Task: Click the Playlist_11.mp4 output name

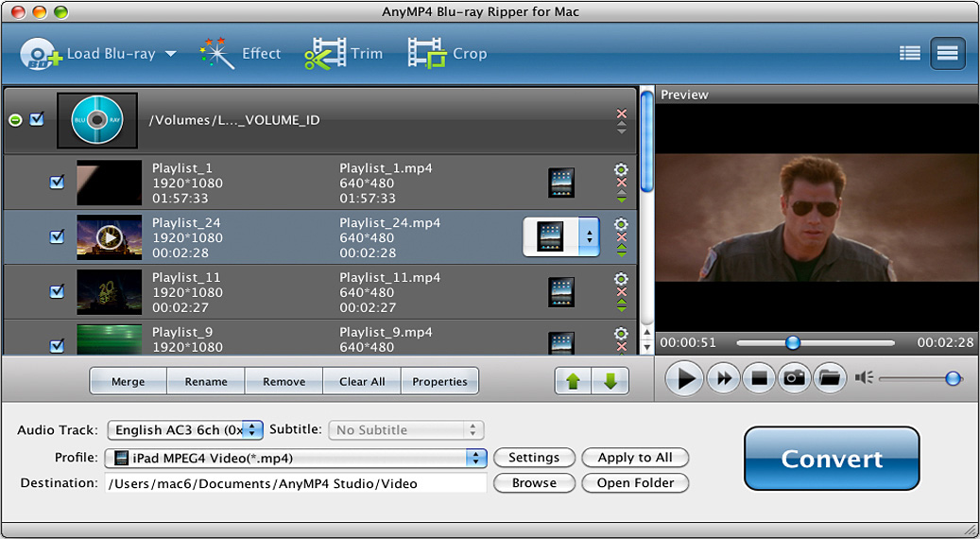Action: 390,277
